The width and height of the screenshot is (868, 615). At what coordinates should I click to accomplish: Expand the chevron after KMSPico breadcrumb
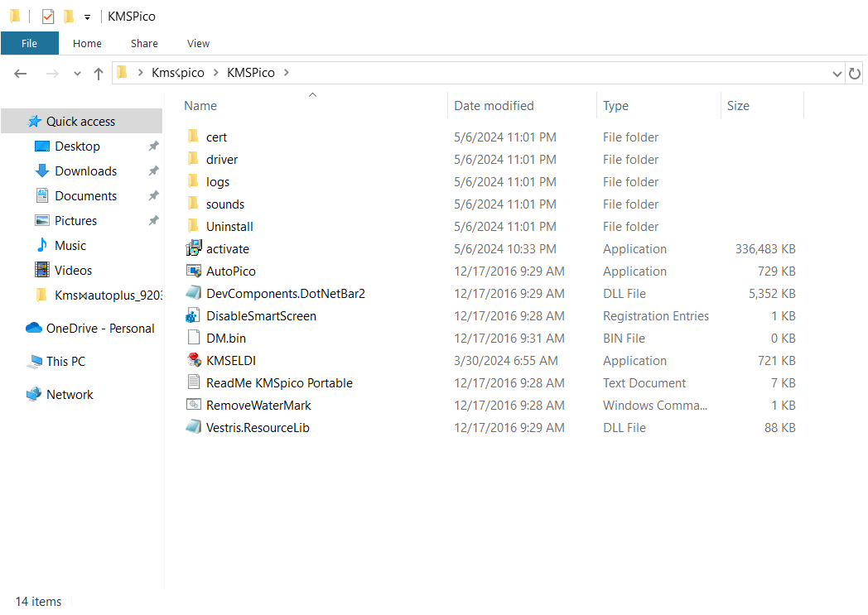pyautogui.click(x=287, y=73)
